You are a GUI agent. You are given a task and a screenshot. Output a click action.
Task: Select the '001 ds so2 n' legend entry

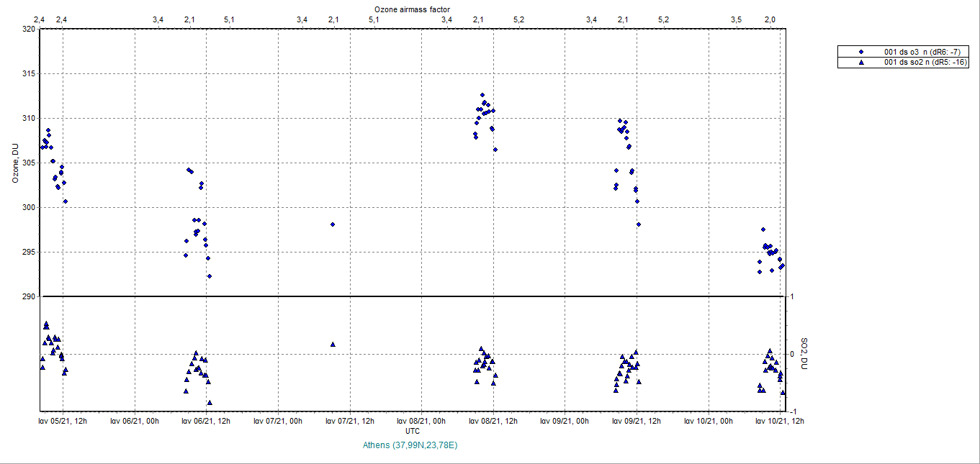925,63
